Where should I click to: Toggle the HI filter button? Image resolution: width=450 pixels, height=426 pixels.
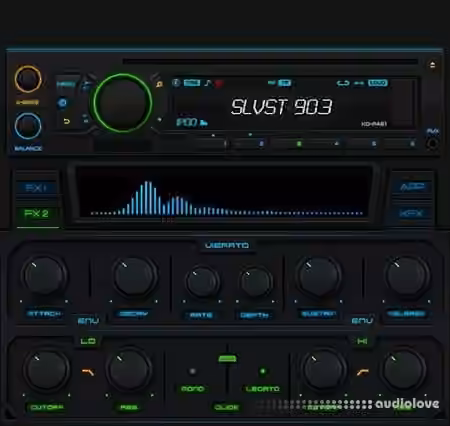362,341
